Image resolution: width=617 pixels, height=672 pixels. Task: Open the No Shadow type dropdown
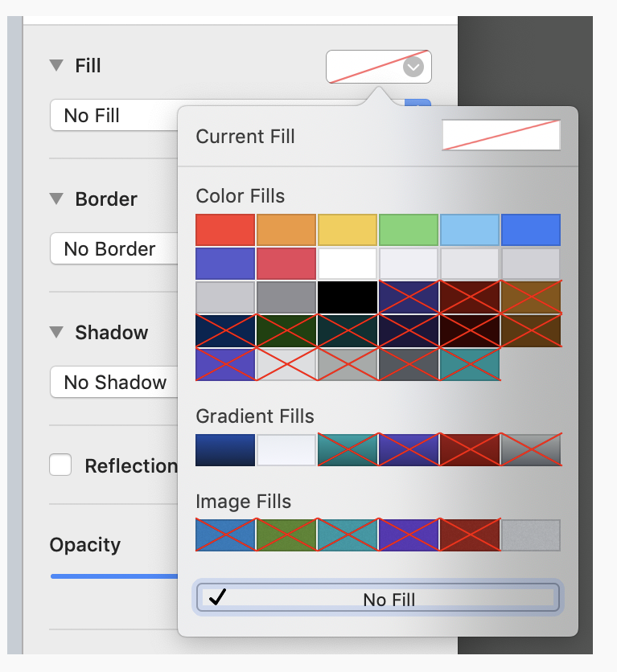click(x=113, y=383)
